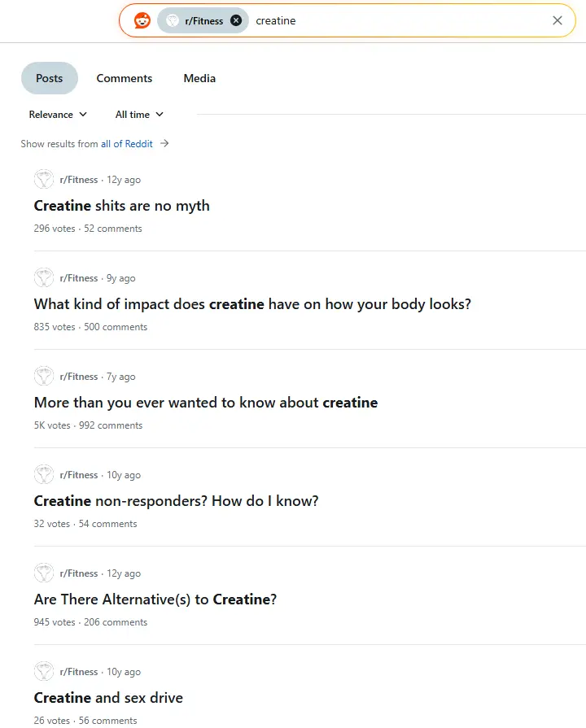The image size is (586, 728).
Task: Open 'Creatine non-responders? How do I know?' post
Action: (x=176, y=501)
